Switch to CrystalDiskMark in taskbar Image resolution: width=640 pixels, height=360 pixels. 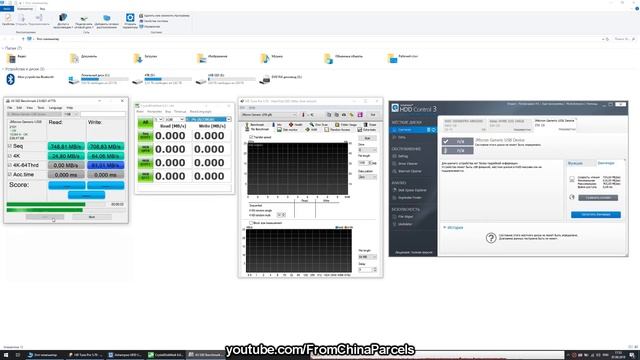coord(166,355)
